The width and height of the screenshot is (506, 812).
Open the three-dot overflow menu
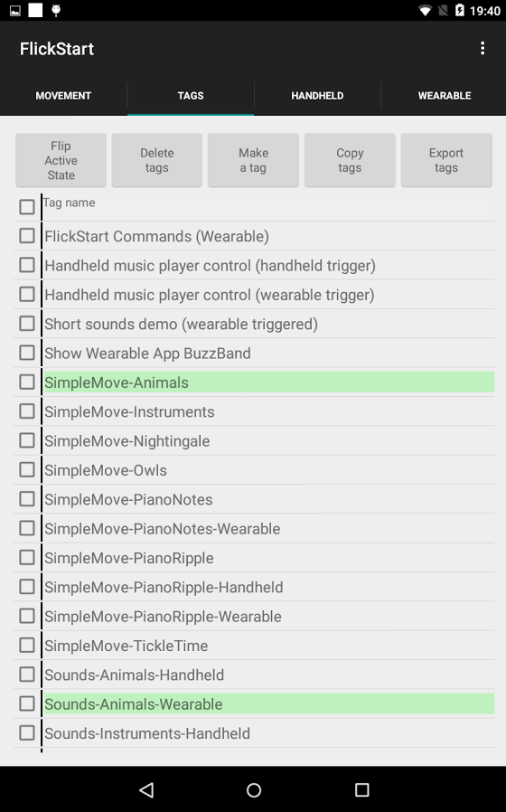(483, 48)
